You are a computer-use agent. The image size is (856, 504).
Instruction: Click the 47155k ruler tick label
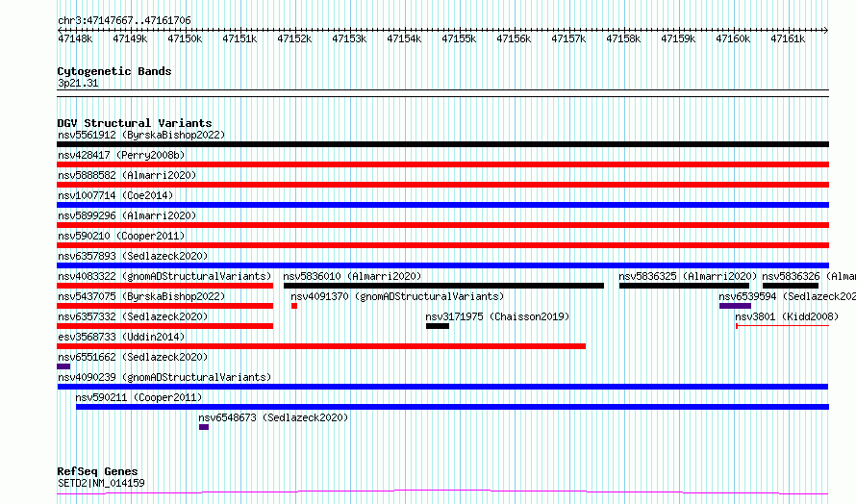(x=459, y=38)
